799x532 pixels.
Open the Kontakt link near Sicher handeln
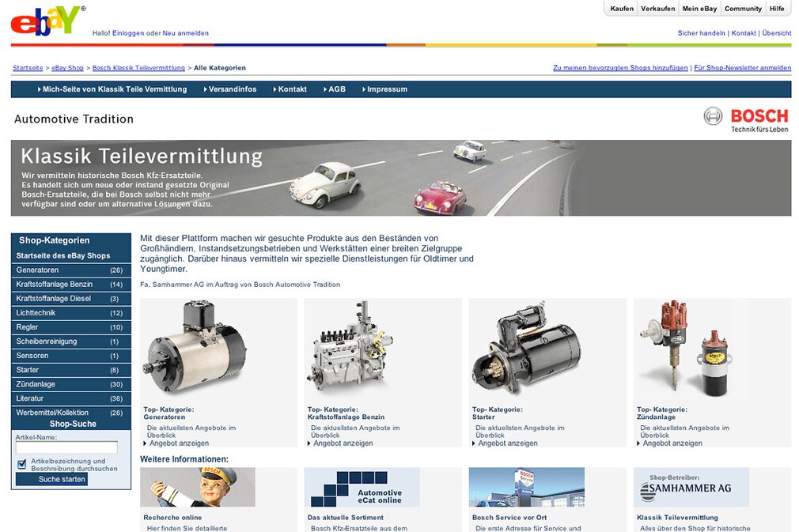click(744, 33)
